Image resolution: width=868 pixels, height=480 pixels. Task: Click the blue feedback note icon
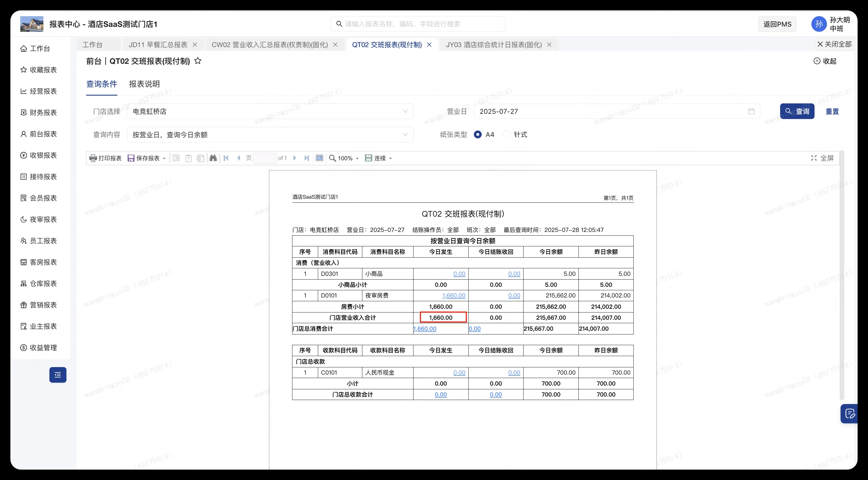[850, 413]
